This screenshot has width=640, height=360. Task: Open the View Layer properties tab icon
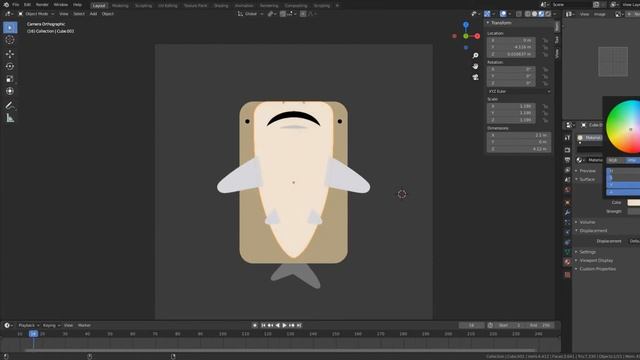[x=567, y=170]
